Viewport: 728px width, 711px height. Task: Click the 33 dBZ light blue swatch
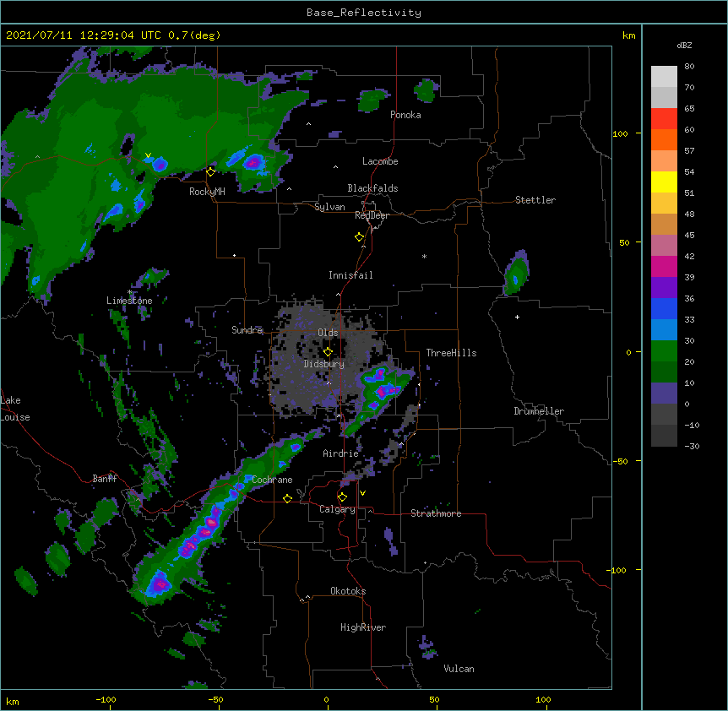coord(664,329)
